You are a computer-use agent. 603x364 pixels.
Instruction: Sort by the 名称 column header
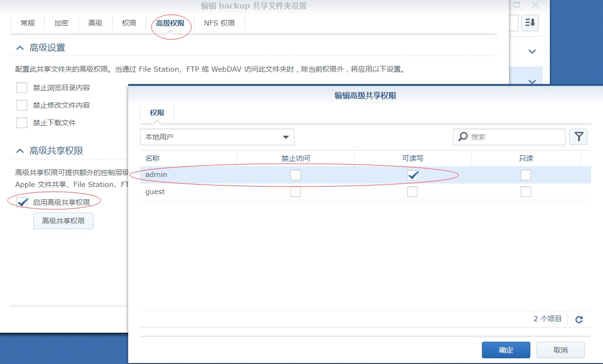(188, 159)
